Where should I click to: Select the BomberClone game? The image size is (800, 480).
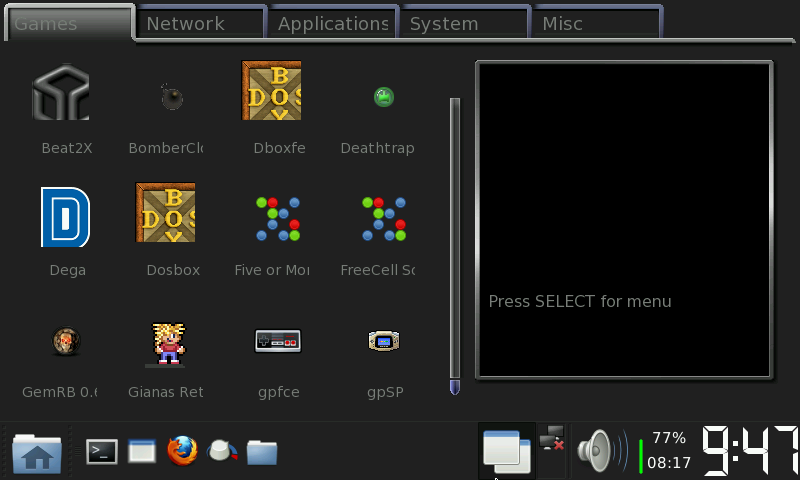(x=171, y=97)
